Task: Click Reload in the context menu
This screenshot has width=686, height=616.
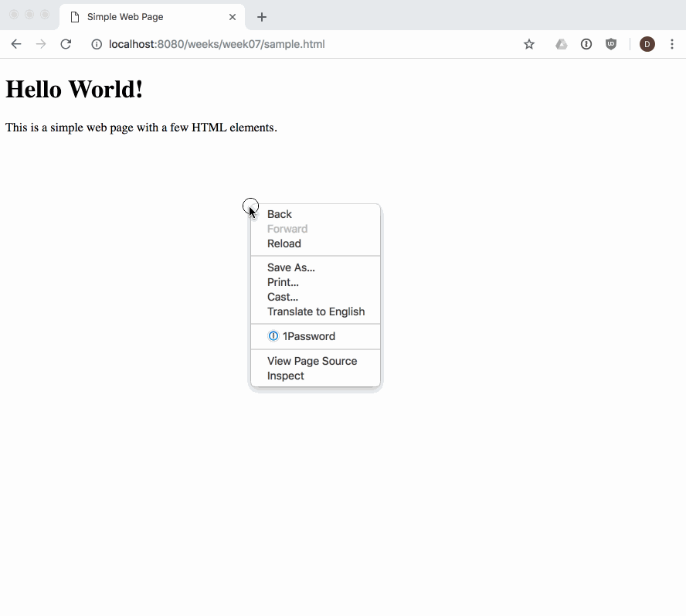Action: click(284, 243)
